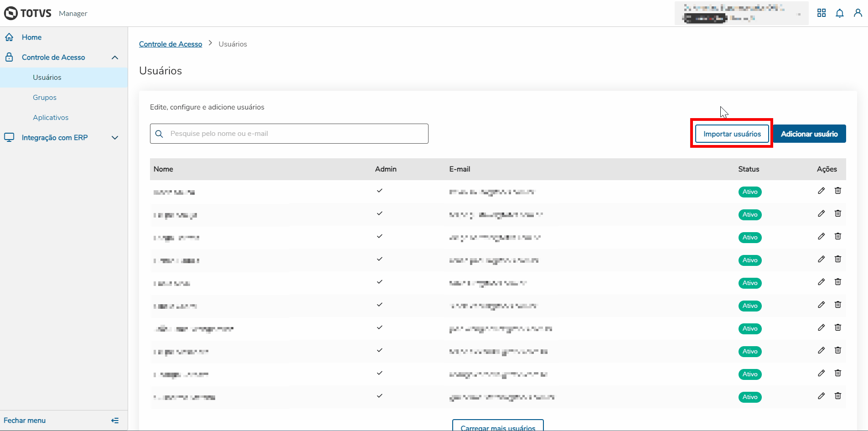
Task: Open the user profile icon
Action: tap(858, 13)
